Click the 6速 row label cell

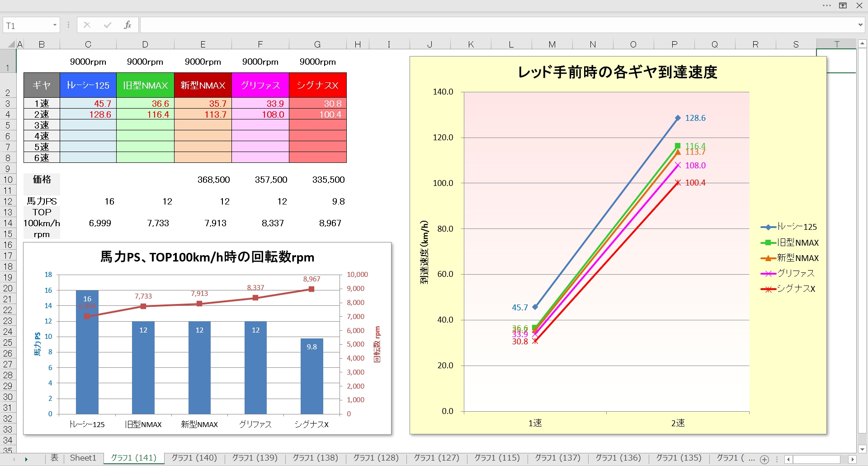click(x=42, y=158)
